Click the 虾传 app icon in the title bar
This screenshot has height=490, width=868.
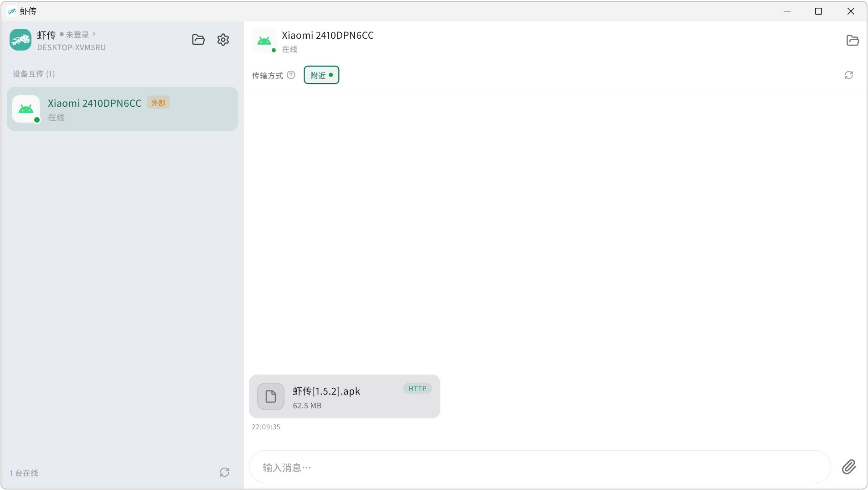pos(12,11)
